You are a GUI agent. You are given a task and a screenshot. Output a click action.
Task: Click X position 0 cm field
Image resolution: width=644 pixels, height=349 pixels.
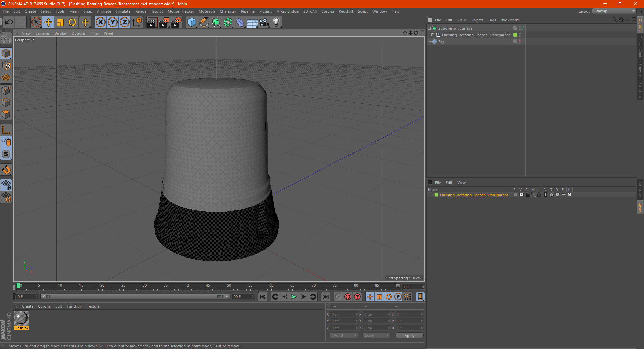click(344, 314)
